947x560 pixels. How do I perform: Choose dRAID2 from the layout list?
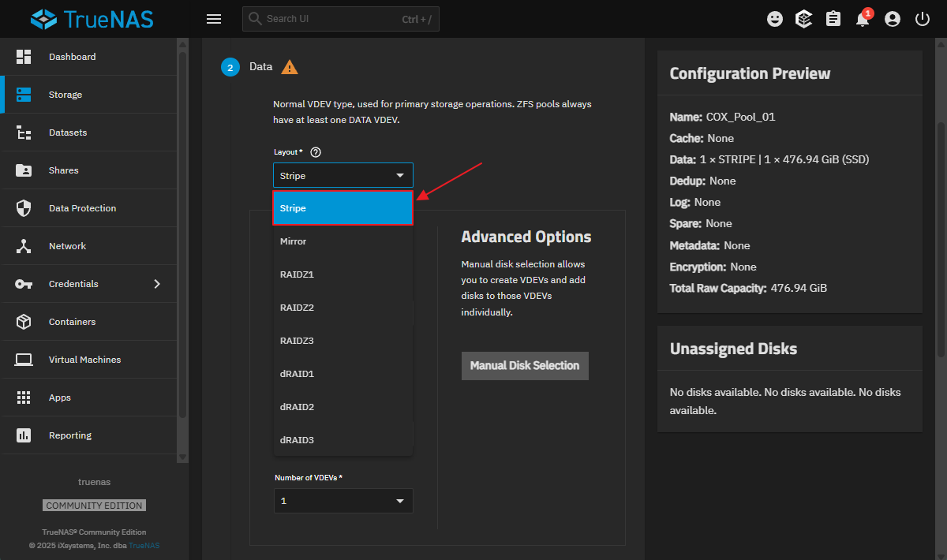tap(343, 407)
